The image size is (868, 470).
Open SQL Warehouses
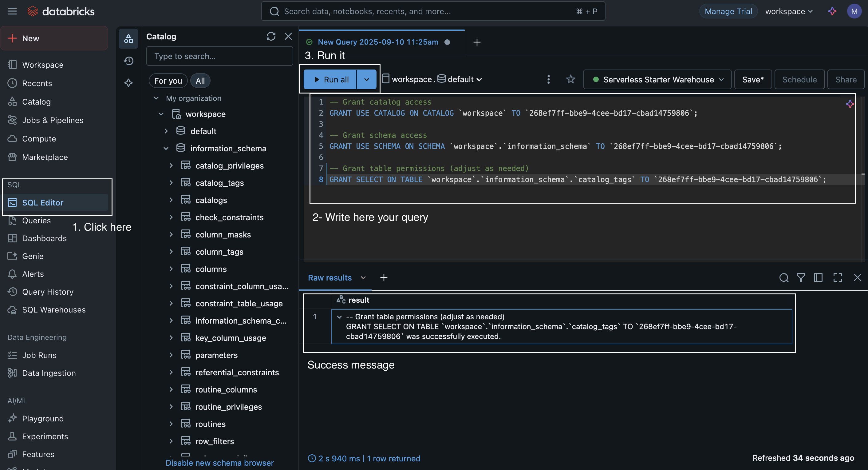53,309
